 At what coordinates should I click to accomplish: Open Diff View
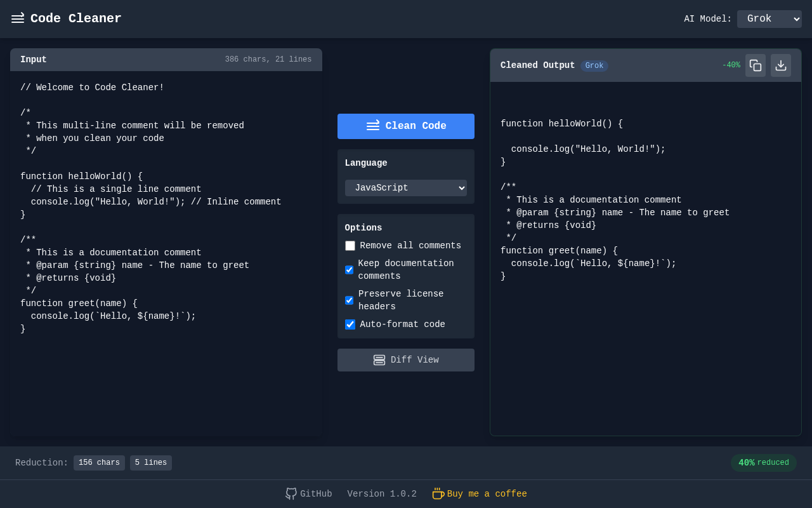[405, 360]
